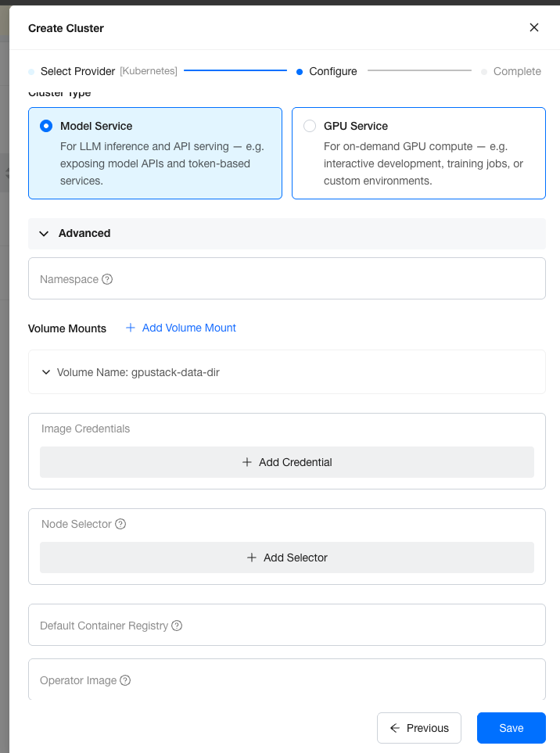Click the Complete step label

click(x=517, y=72)
